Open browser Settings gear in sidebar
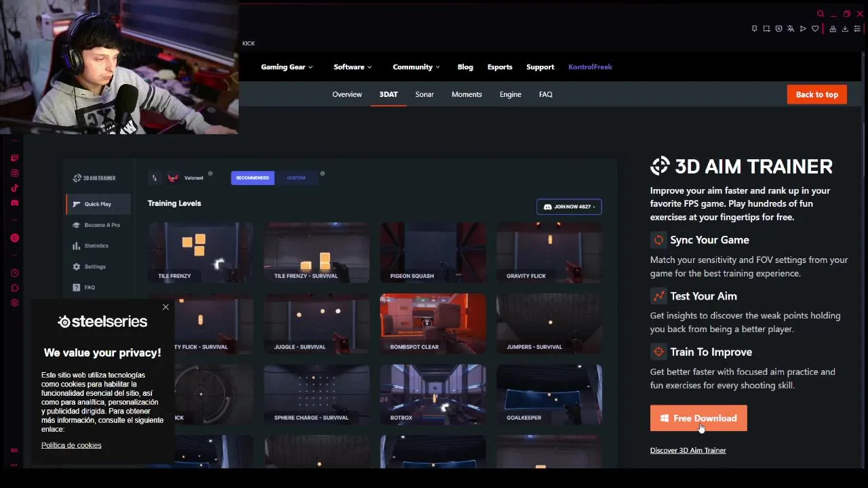 click(14, 303)
